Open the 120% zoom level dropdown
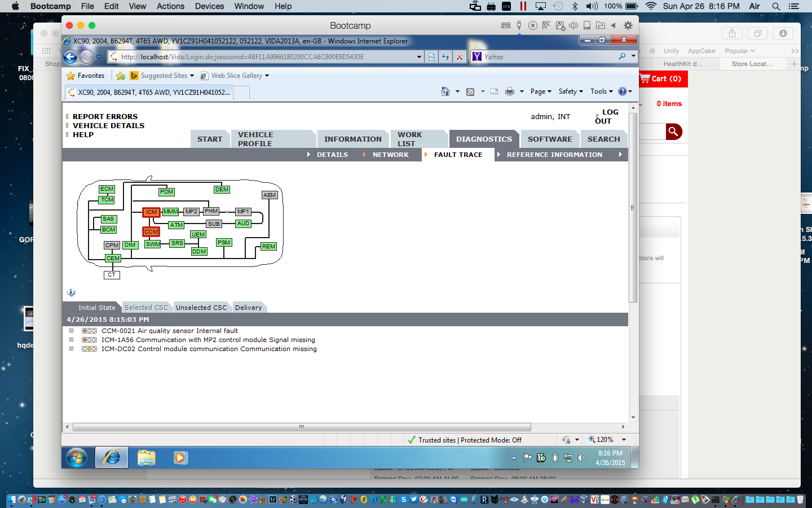This screenshot has width=812, height=508. pos(624,440)
